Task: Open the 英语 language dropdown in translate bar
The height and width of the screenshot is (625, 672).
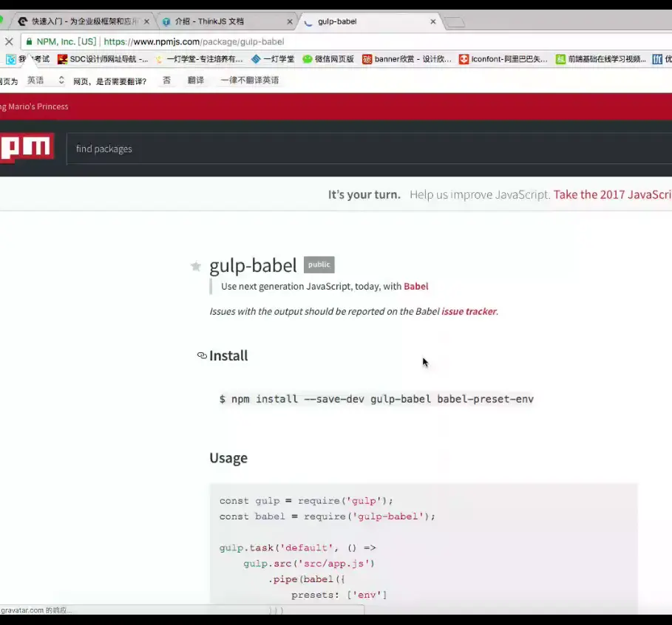Action: [x=44, y=80]
